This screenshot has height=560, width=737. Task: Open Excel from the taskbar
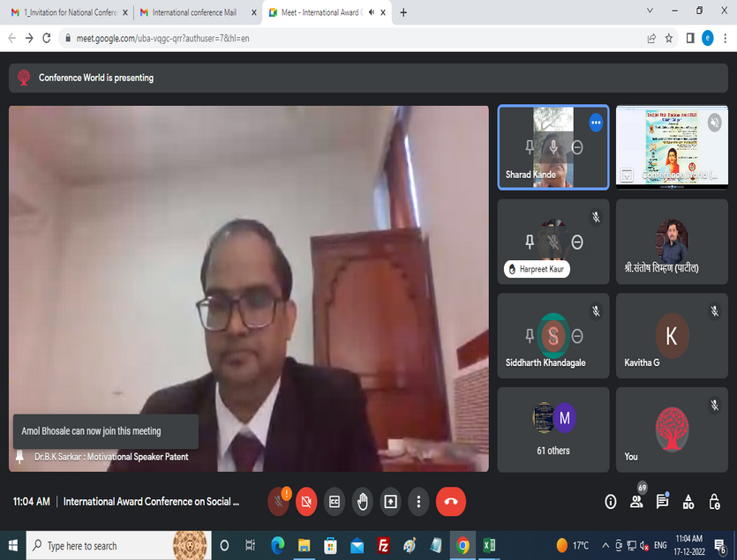coord(489,545)
